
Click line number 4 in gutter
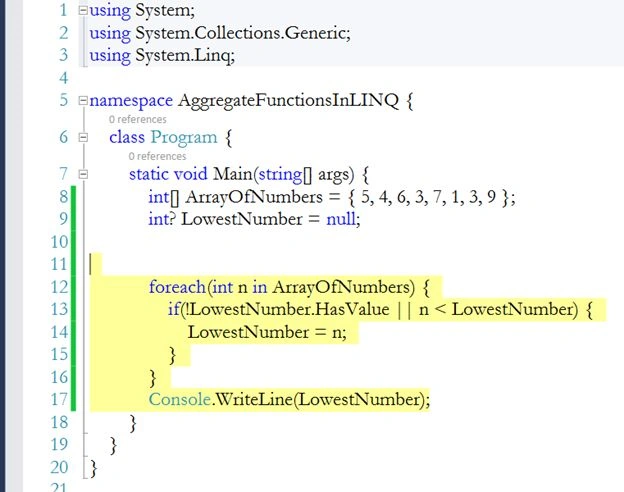(x=64, y=78)
